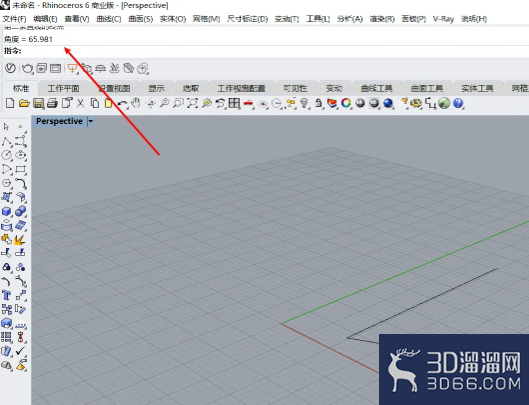This screenshot has width=529, height=405.
Task: Click the rectangular Array tool
Action: [x=6, y=337]
